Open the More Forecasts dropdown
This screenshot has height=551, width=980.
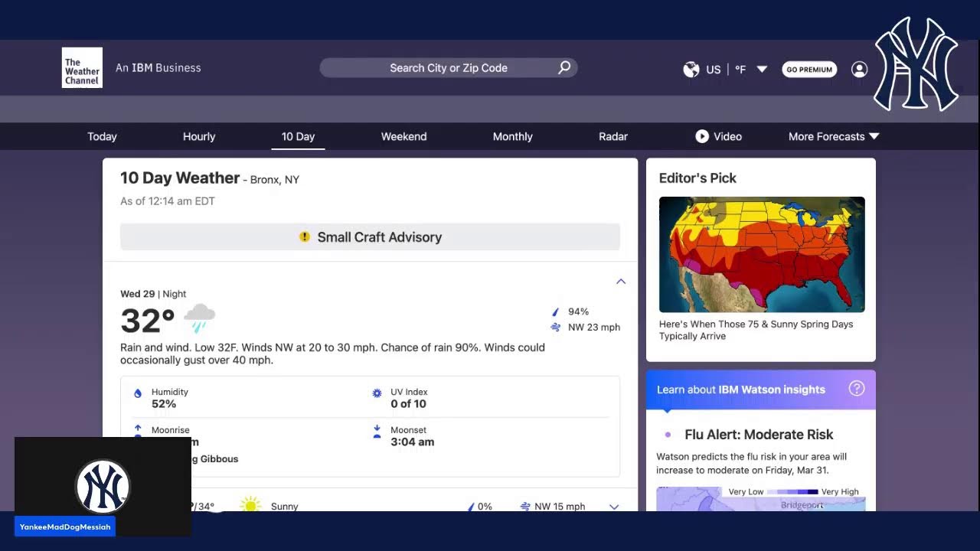point(834,136)
